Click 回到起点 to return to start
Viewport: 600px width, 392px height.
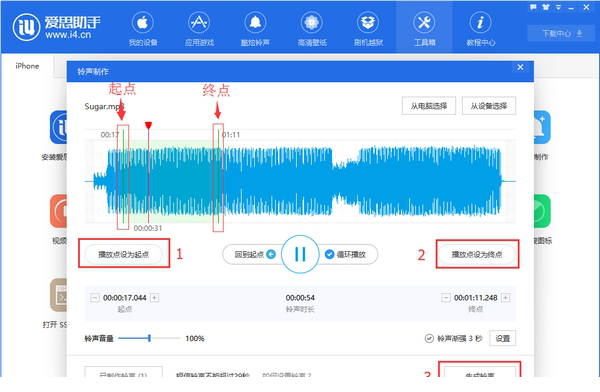pyautogui.click(x=254, y=254)
